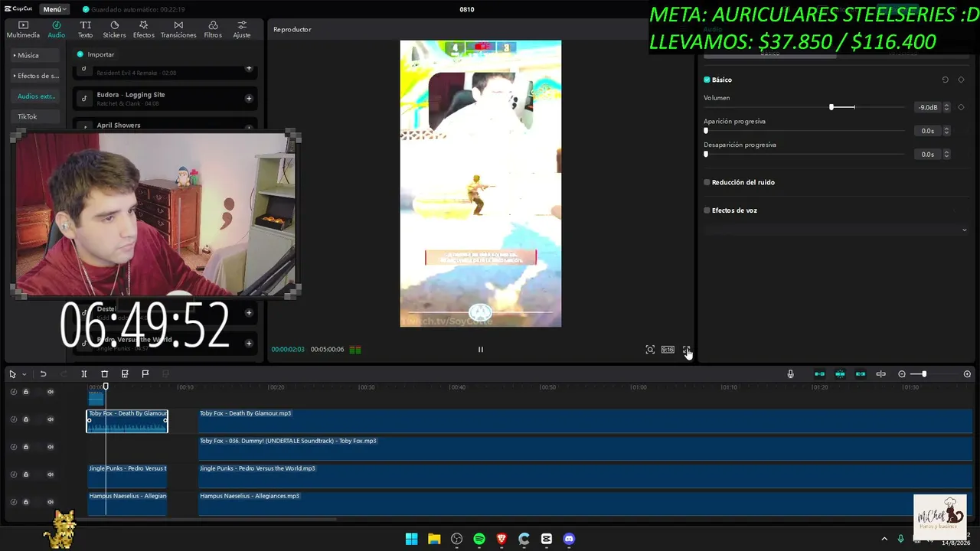Open the Transiciones tab

point(178,30)
